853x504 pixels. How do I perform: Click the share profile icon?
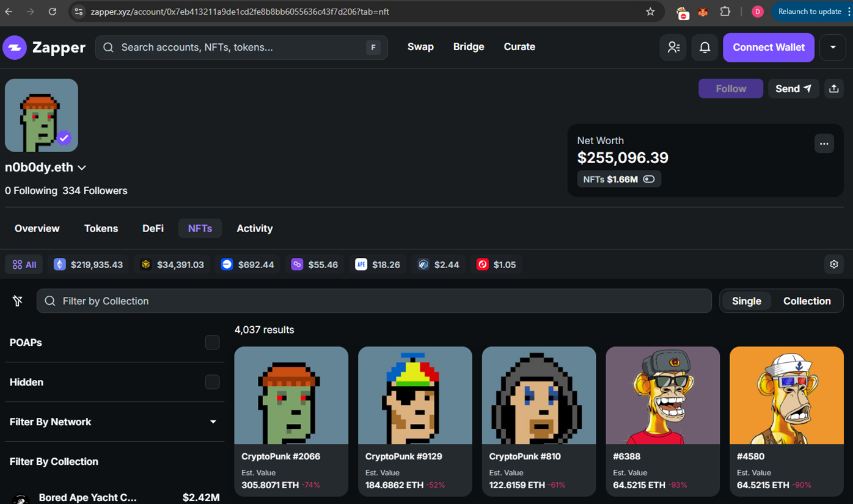pyautogui.click(x=834, y=89)
